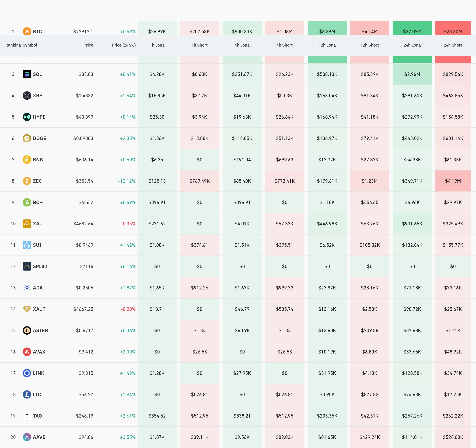Screen dimensions: 476x448
Task: Sort table by Ranking header
Action: (13, 45)
